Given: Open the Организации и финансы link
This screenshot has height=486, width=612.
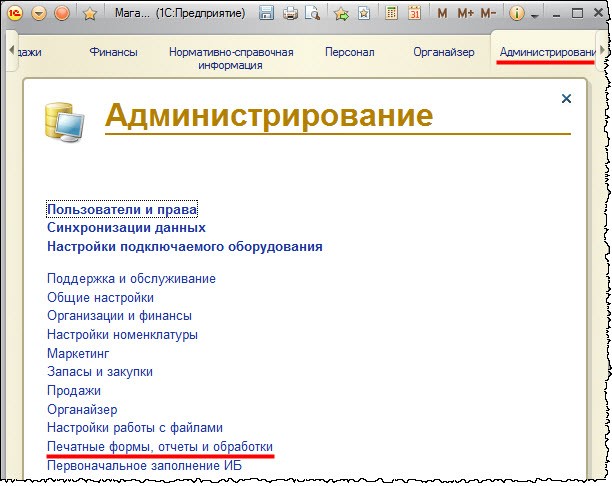Looking at the screenshot, I should pos(119,316).
